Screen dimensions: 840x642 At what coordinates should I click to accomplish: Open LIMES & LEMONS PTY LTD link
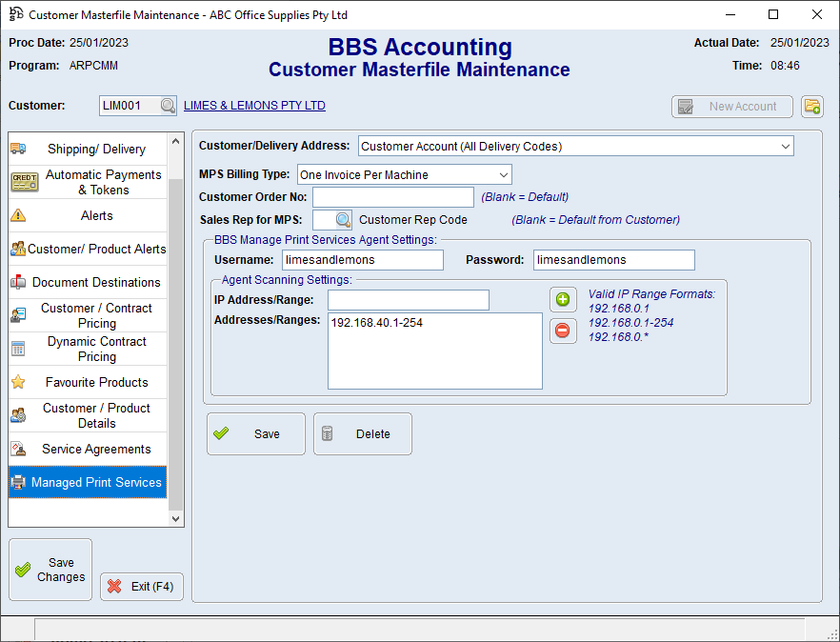coord(254,106)
